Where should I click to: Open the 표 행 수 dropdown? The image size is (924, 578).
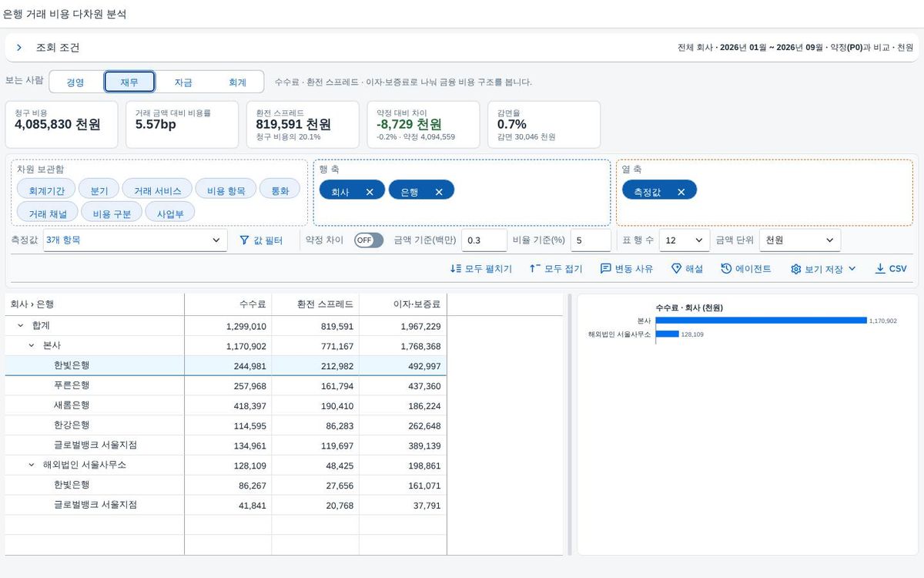click(x=685, y=240)
